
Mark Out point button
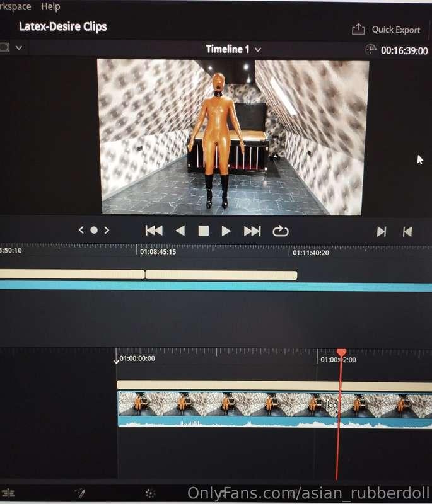407,231
